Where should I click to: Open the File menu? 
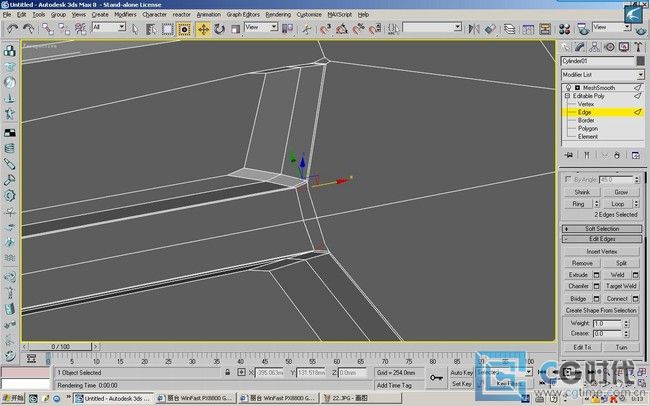pyautogui.click(x=7, y=15)
